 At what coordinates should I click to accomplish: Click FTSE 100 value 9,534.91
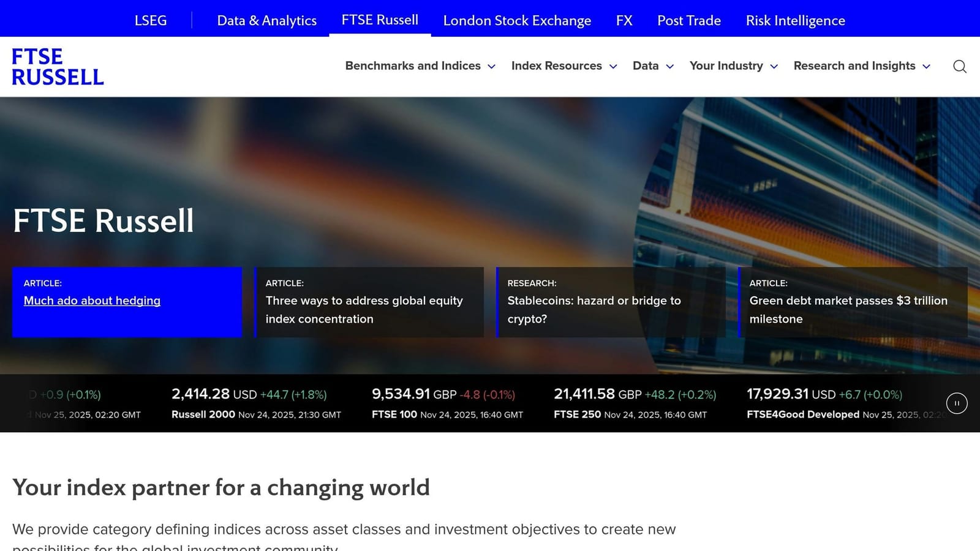401,394
